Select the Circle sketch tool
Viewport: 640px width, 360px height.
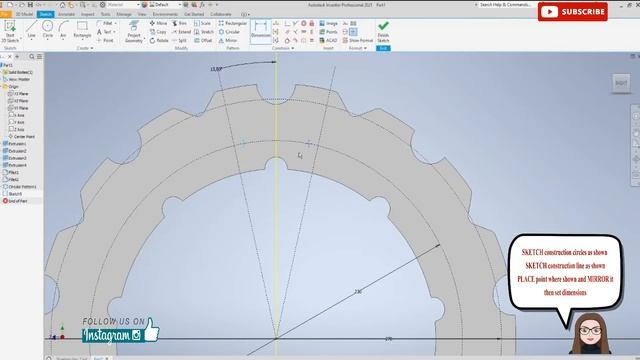click(48, 29)
